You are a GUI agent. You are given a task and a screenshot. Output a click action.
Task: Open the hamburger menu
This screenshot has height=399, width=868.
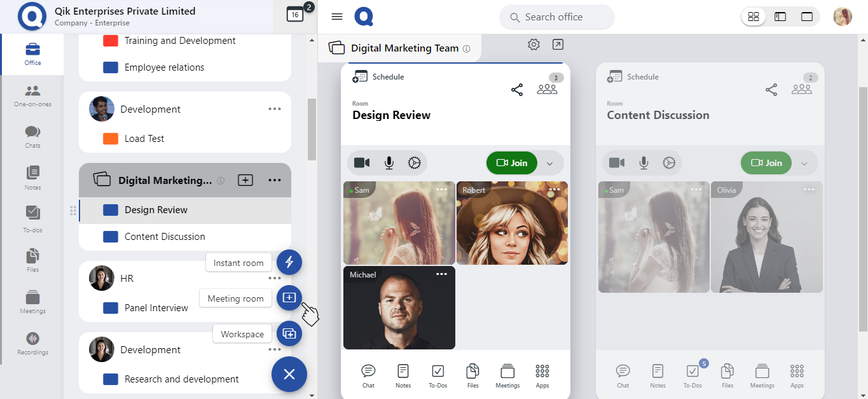[337, 17]
